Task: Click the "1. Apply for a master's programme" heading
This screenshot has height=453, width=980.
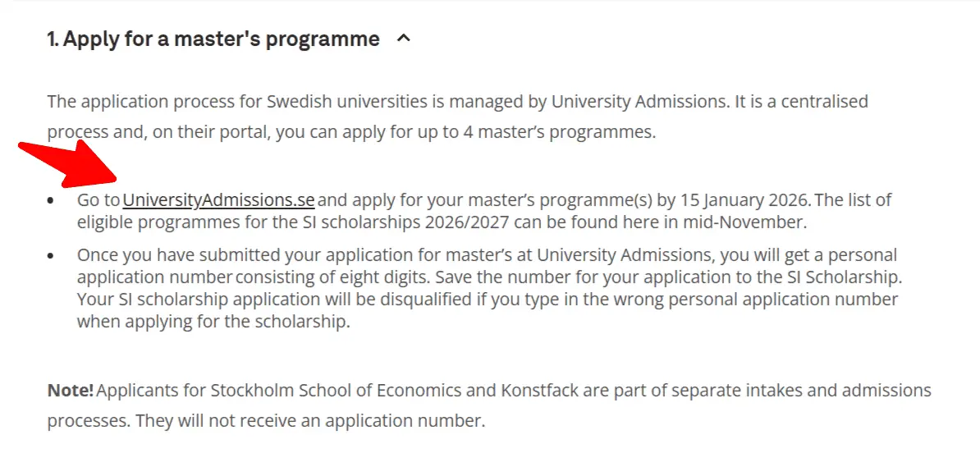Action: point(213,39)
